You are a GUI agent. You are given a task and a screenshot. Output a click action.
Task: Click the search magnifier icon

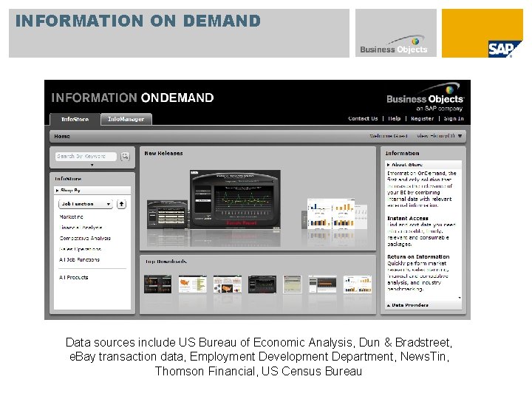125,157
